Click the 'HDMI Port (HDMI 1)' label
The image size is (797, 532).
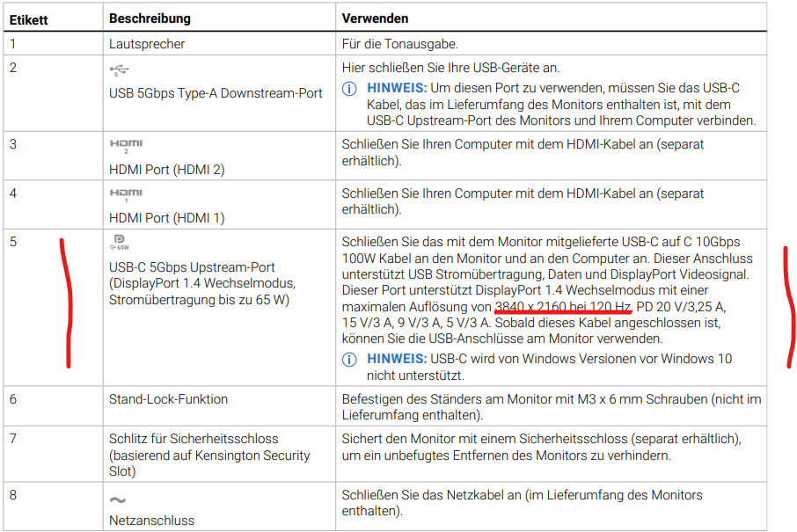(x=167, y=217)
